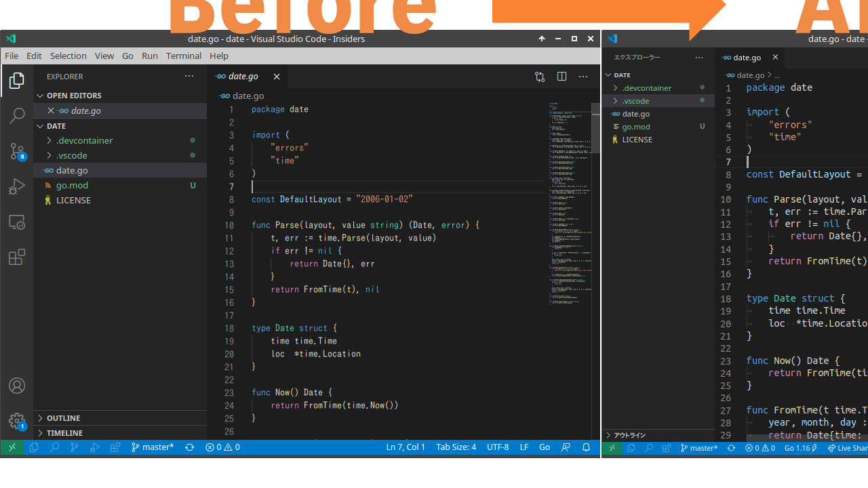868x488 pixels.
Task: Open the View menu
Action: [x=104, y=56]
